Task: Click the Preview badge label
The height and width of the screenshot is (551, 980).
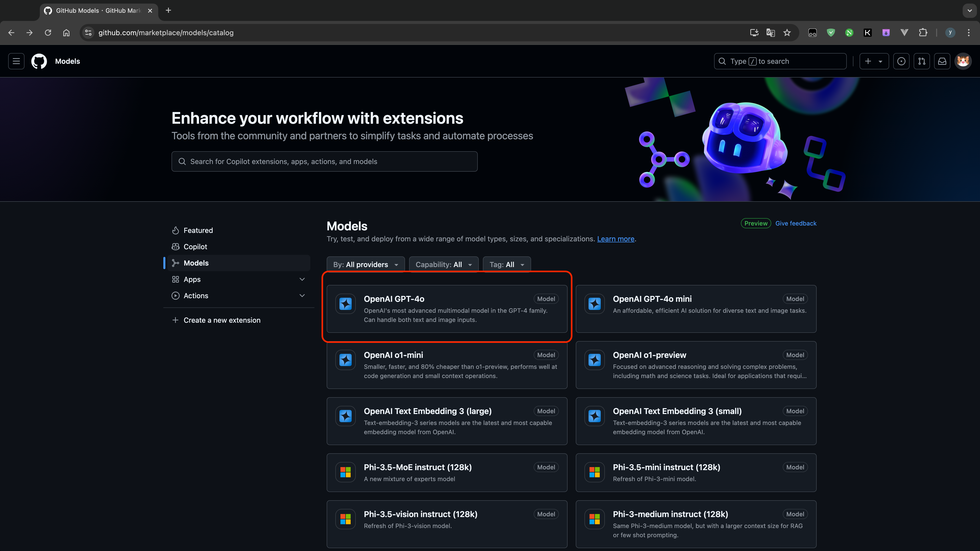Action: click(x=754, y=223)
